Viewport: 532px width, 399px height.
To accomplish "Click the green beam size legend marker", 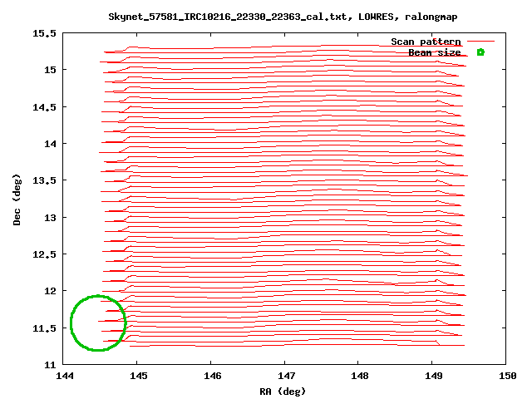I will [480, 52].
